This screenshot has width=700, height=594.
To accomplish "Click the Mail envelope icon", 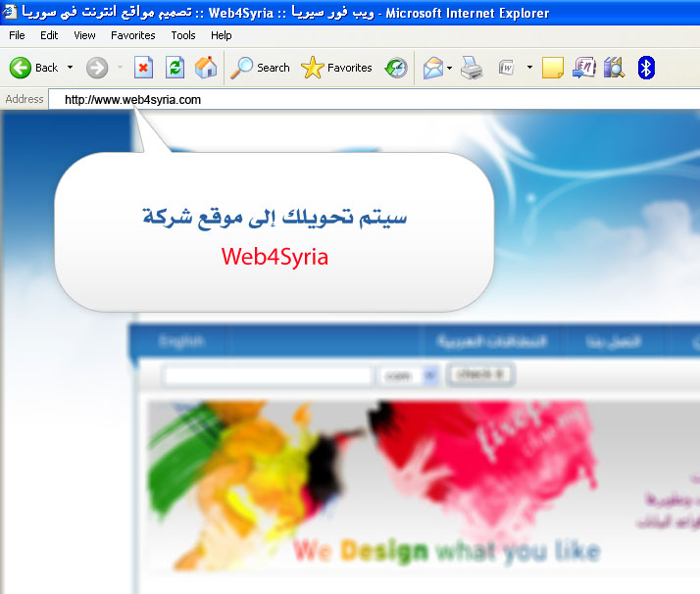I will (x=433, y=69).
